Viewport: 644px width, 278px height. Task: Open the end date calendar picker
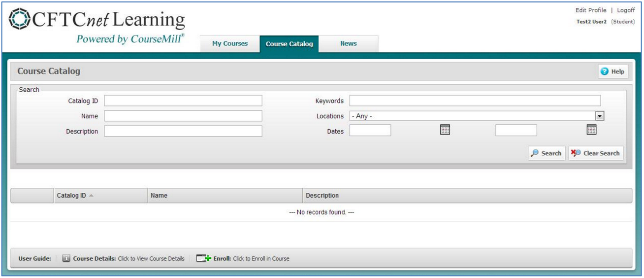tap(591, 130)
